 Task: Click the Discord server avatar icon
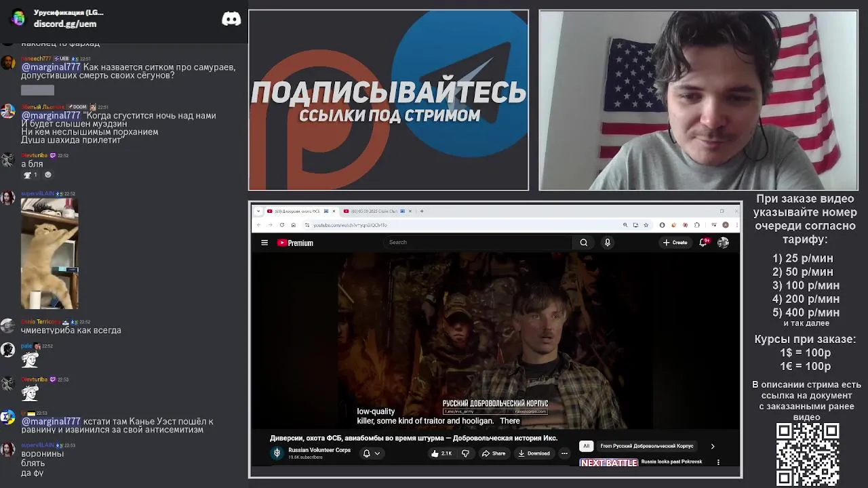click(x=17, y=18)
